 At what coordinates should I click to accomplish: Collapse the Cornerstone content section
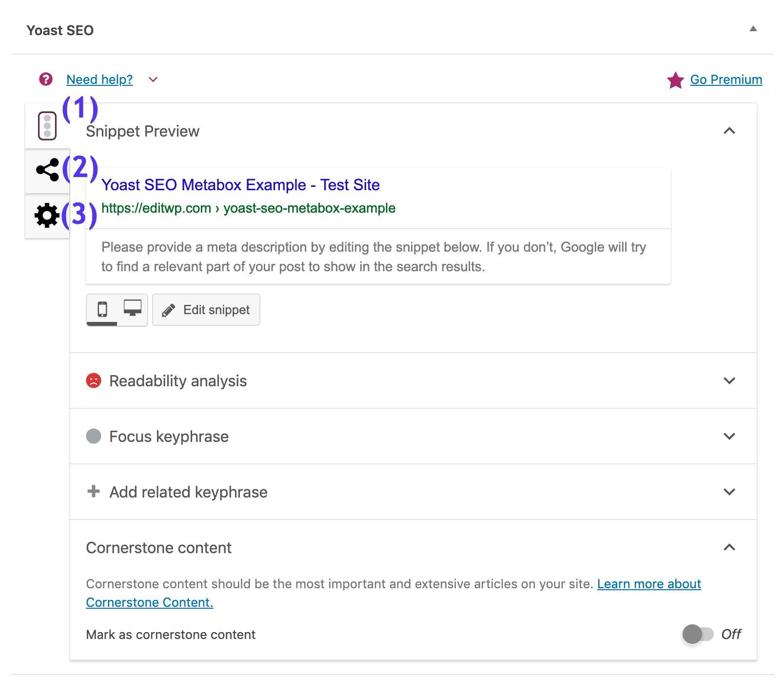(x=729, y=547)
